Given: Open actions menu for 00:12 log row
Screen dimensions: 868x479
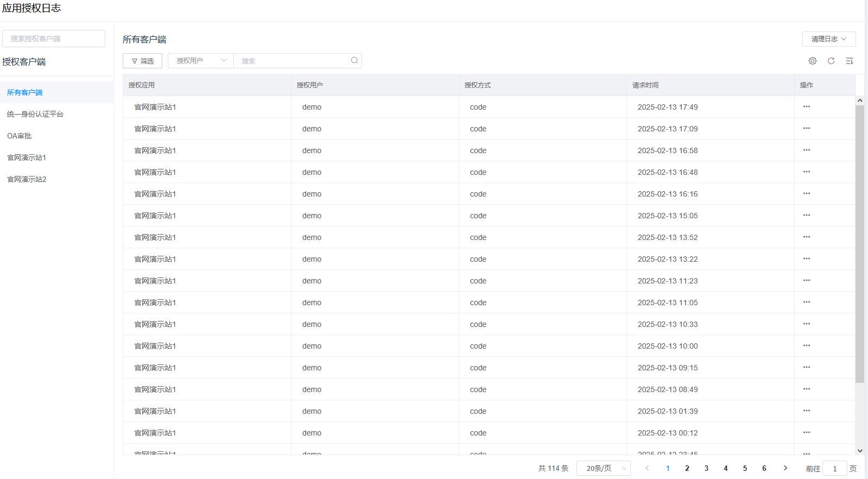Looking at the screenshot, I should 806,433.
